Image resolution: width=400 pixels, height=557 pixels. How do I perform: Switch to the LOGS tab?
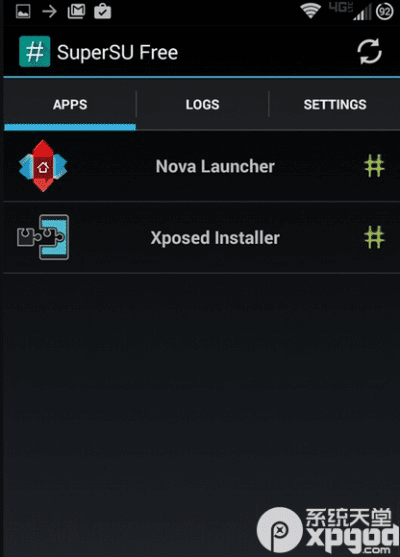[x=202, y=104]
